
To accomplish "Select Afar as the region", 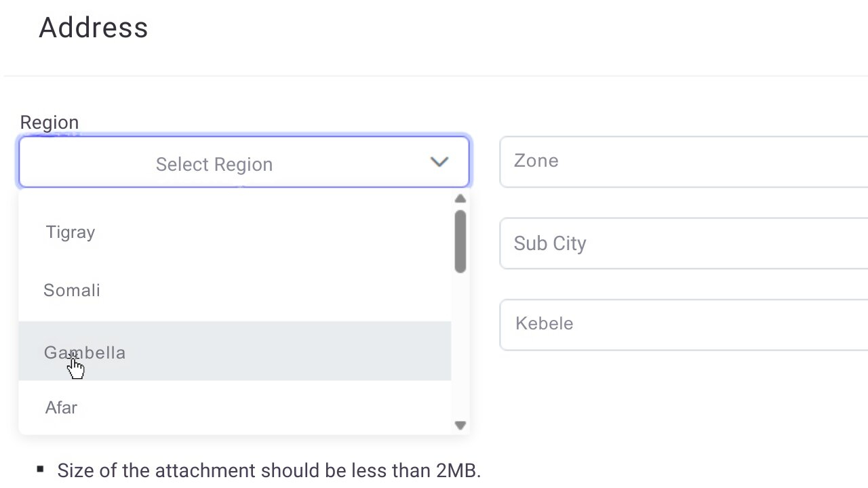I will click(x=61, y=408).
